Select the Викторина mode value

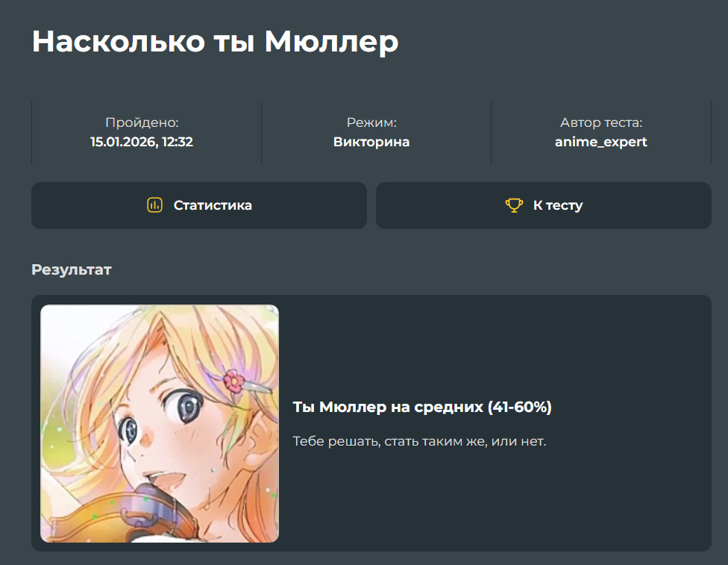[x=371, y=142]
